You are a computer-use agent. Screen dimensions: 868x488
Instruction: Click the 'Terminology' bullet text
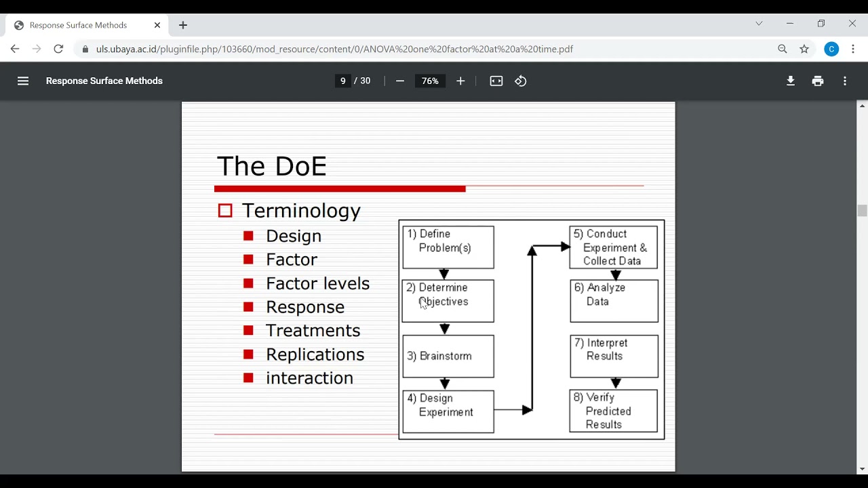[x=301, y=211]
